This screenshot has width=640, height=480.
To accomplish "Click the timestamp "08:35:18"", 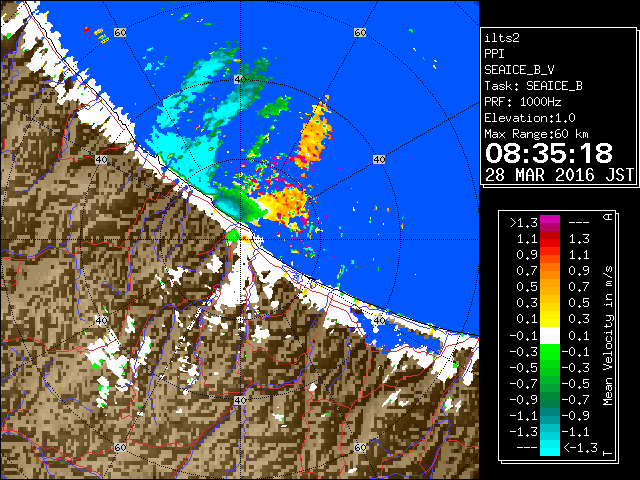I will coord(549,153).
